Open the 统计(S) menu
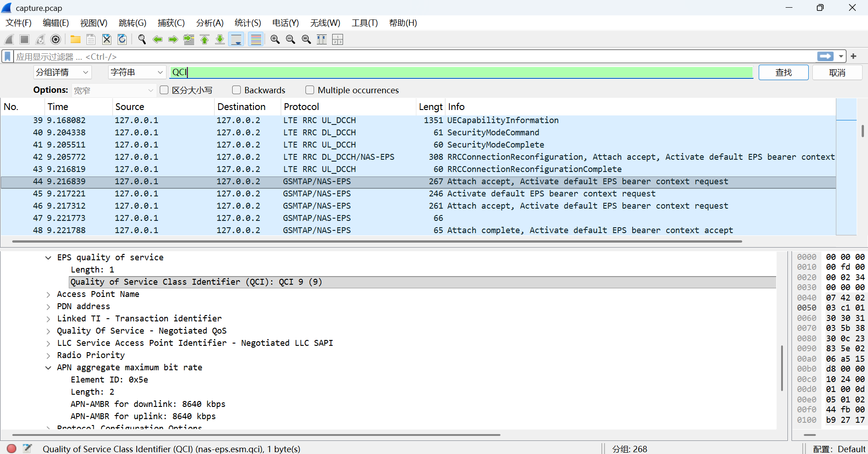868x454 pixels. pyautogui.click(x=248, y=23)
